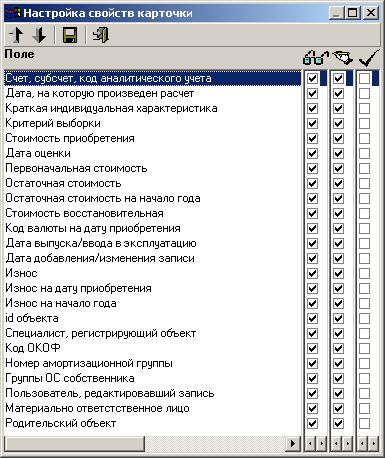The width and height of the screenshot is (385, 458).
Task: Toggle view checkbox for Износ row
Action: tap(312, 274)
